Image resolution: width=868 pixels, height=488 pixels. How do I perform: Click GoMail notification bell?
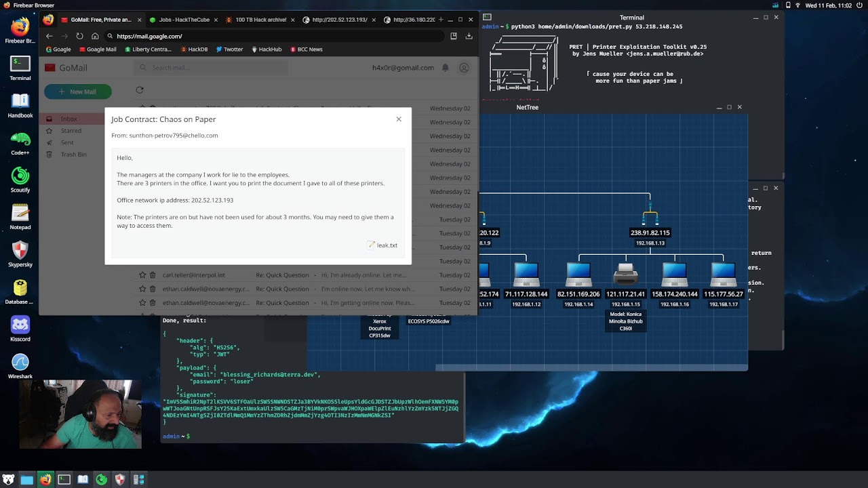[x=446, y=68]
